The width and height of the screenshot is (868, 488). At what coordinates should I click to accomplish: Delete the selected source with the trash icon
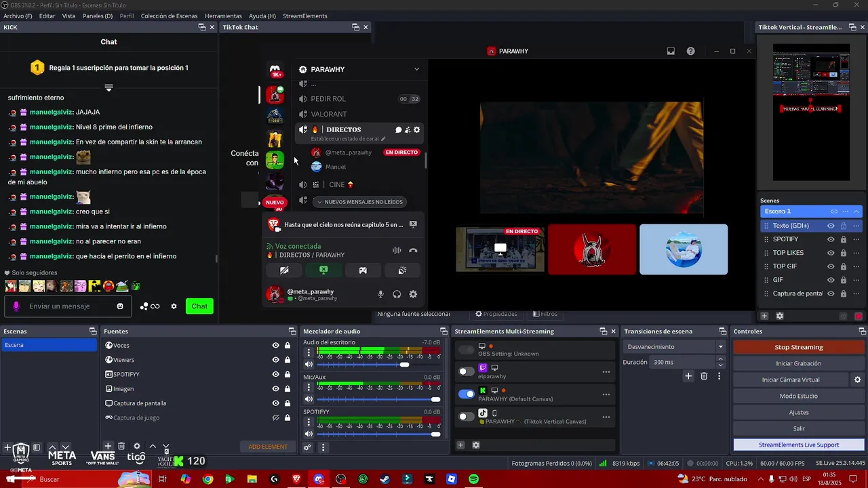click(x=121, y=446)
